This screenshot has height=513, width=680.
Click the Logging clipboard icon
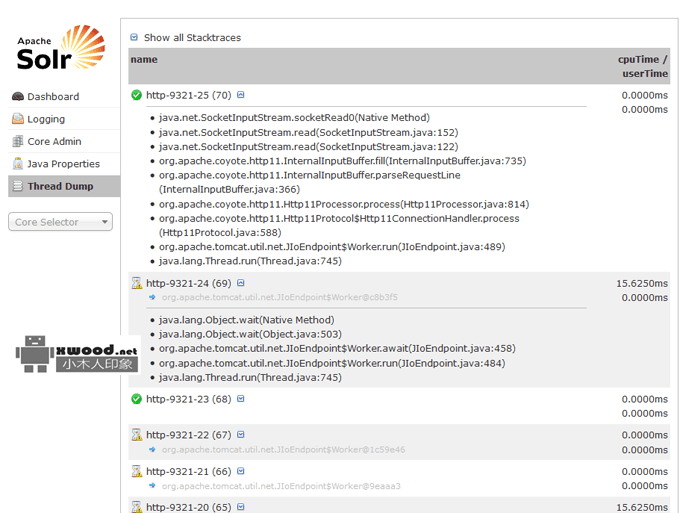point(17,119)
